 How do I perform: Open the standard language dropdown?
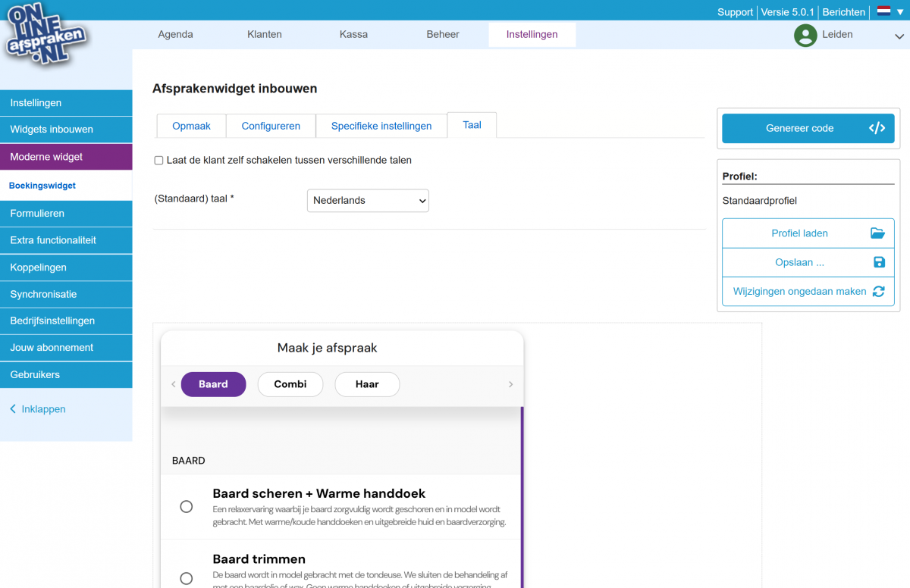pyautogui.click(x=368, y=201)
